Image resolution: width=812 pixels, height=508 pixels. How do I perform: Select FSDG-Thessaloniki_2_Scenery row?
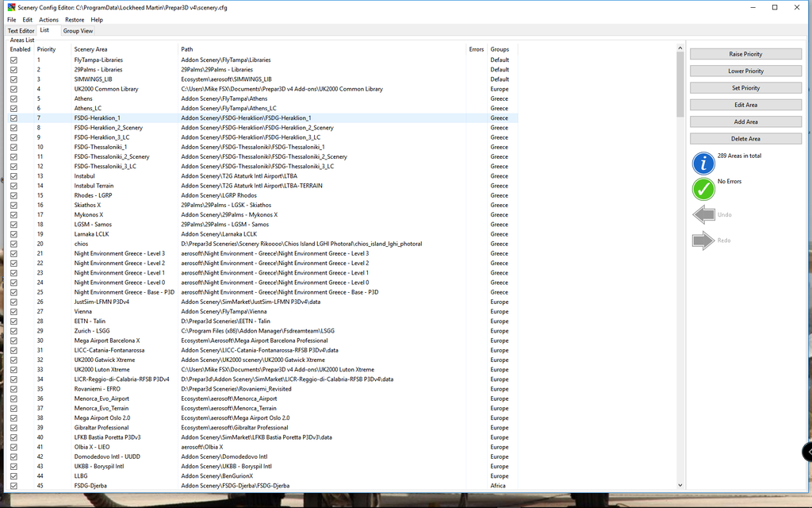pyautogui.click(x=262, y=156)
